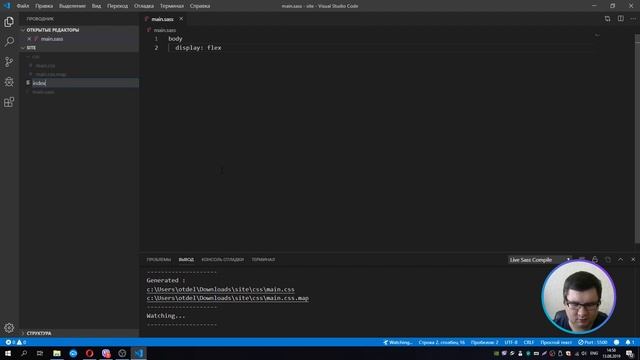This screenshot has width=640, height=360.
Task: Open the Правка menu
Action: (x=44, y=6)
